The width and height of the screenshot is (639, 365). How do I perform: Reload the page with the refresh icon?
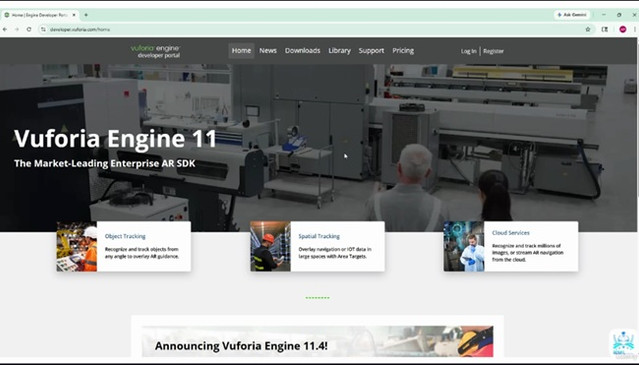click(x=29, y=29)
